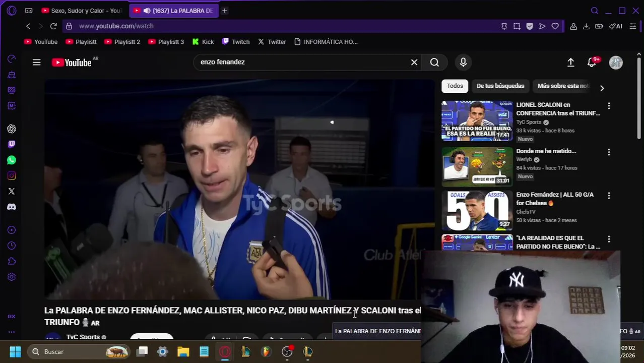Image resolution: width=644 pixels, height=363 pixels.
Task: Open the LIONEL SCALONI conference video thumbnail
Action: point(477,120)
